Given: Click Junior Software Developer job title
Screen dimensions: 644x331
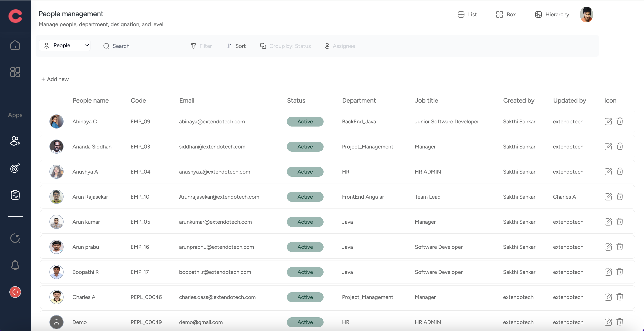Looking at the screenshot, I should [x=447, y=121].
